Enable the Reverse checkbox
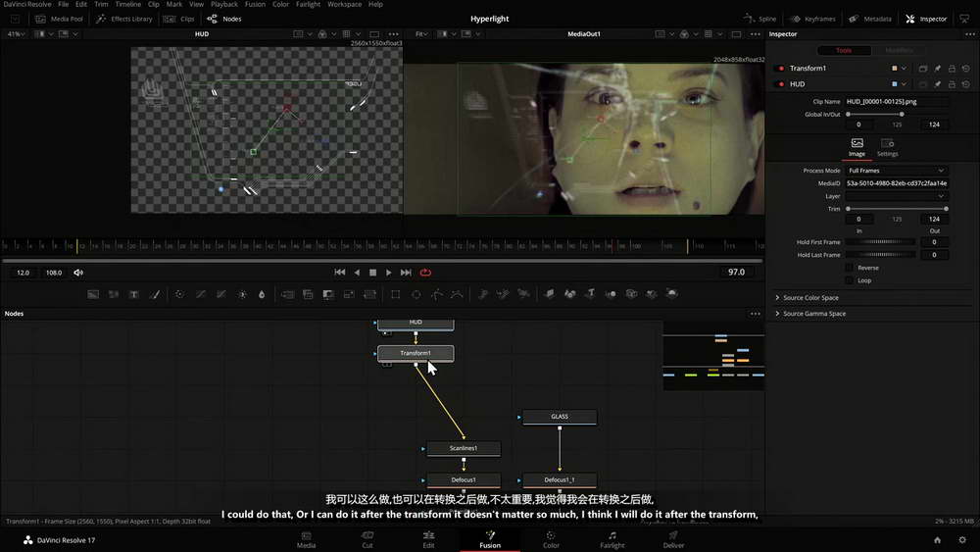 849,268
